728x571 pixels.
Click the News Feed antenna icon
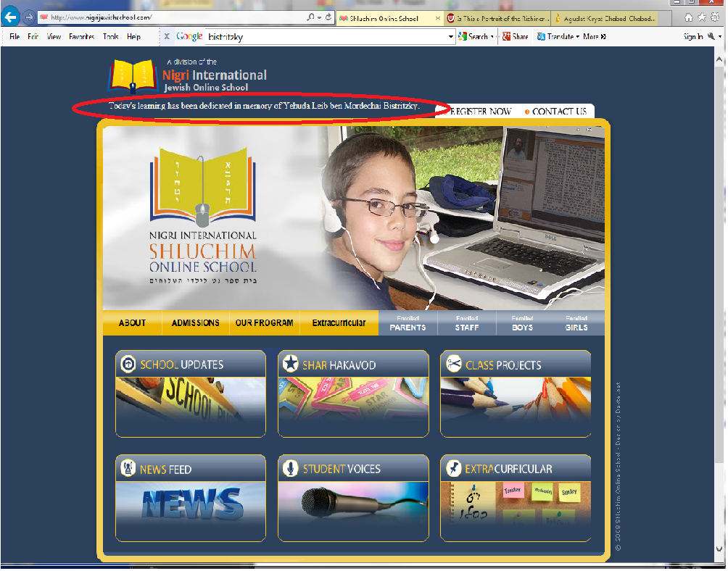(x=128, y=469)
